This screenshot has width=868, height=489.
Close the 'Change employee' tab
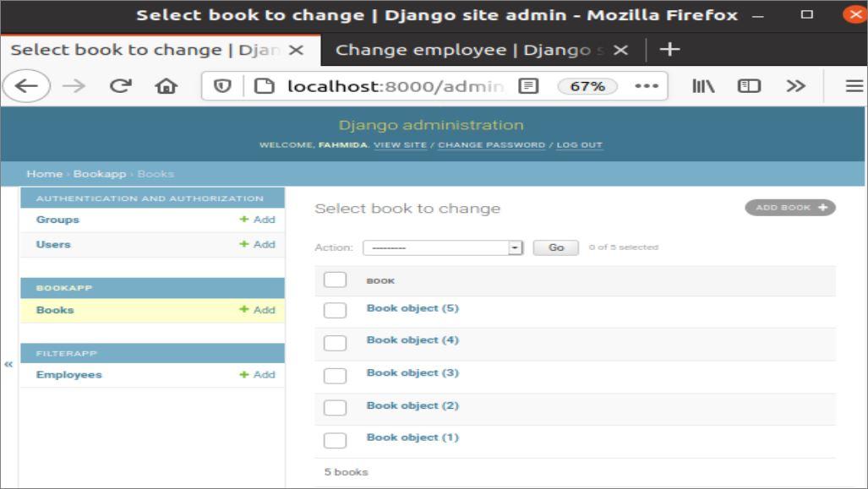(620, 50)
